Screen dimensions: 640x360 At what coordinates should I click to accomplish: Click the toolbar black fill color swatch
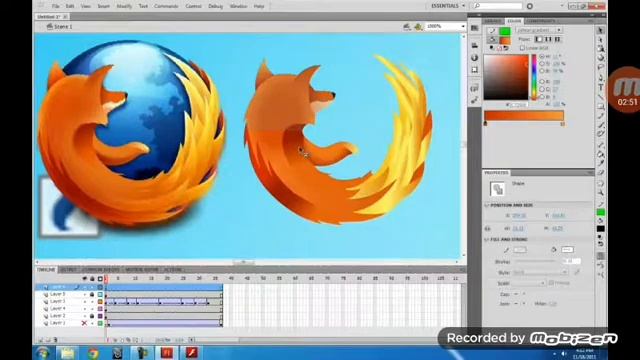[600, 229]
